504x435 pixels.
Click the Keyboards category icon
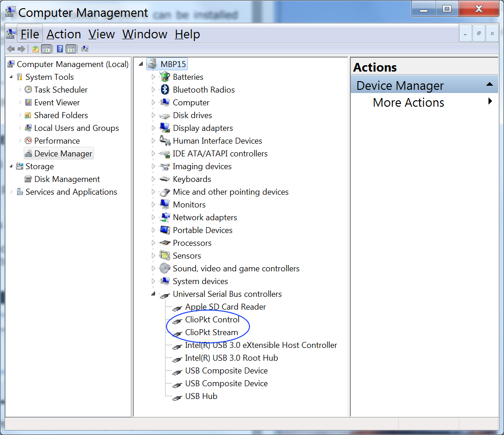tap(165, 179)
